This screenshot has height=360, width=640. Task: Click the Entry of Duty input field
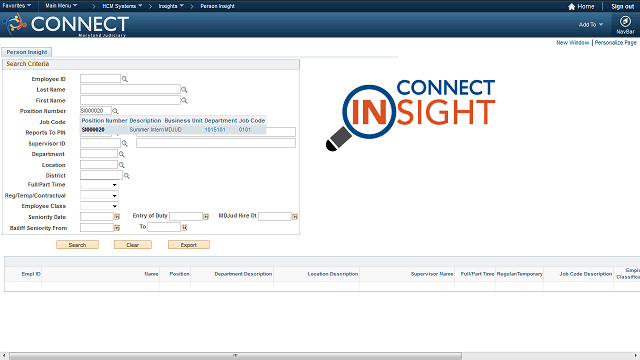[186, 216]
